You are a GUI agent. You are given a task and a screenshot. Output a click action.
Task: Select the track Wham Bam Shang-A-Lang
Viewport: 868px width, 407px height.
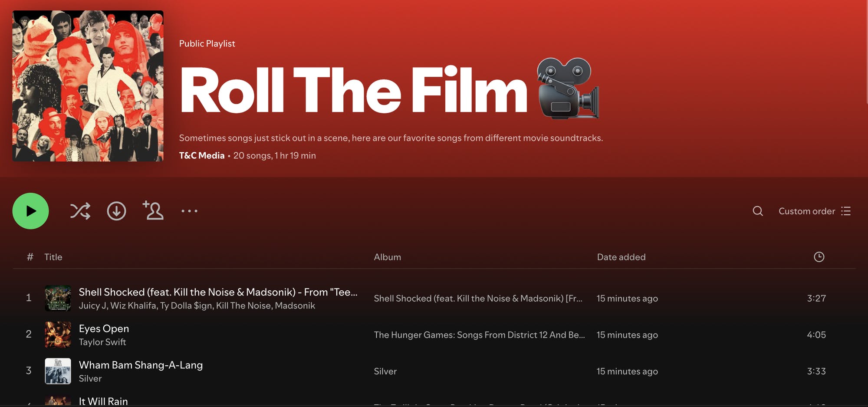pos(141,365)
